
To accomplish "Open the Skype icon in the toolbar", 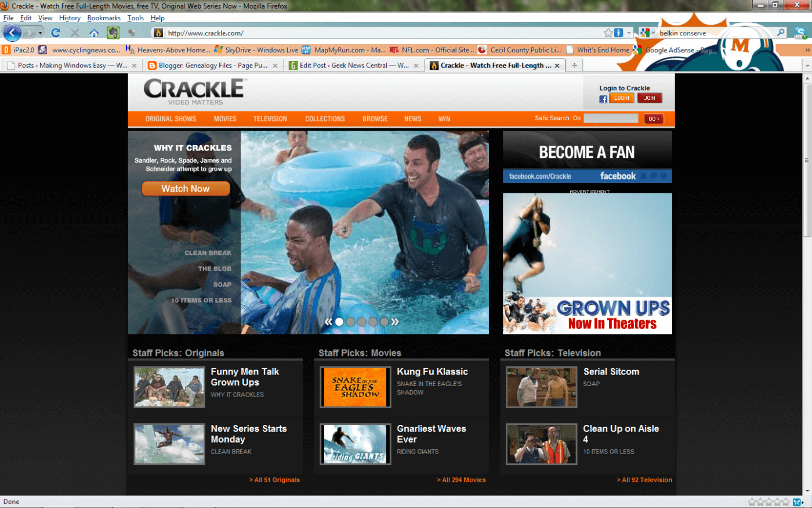I will pos(800,33).
